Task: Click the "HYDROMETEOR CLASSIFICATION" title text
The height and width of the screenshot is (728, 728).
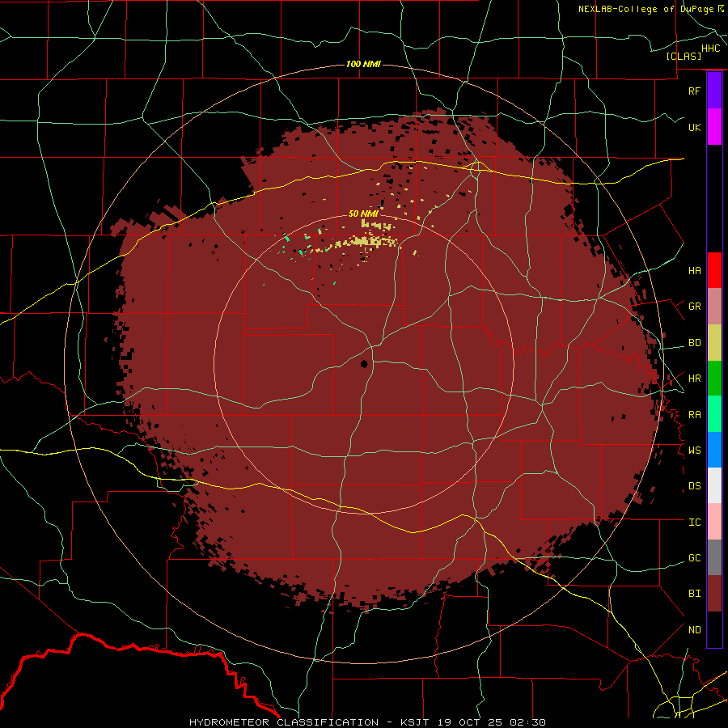Action: (284, 722)
